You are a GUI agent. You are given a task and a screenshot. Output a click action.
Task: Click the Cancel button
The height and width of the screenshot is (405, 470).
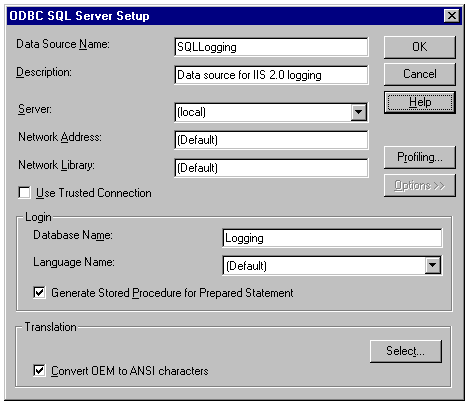pos(419,74)
